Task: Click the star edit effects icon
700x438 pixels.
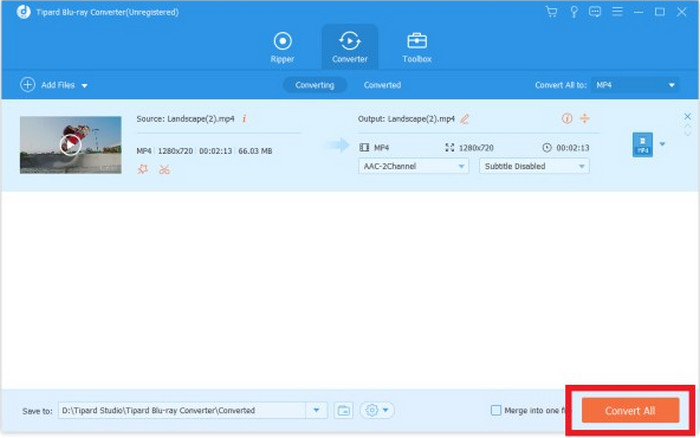Action: (142, 169)
